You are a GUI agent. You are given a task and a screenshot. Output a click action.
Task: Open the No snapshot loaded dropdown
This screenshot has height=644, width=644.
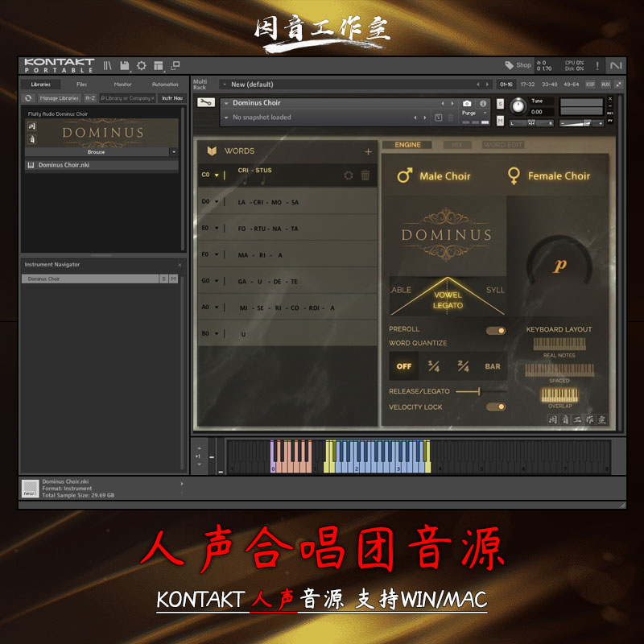click(x=226, y=118)
